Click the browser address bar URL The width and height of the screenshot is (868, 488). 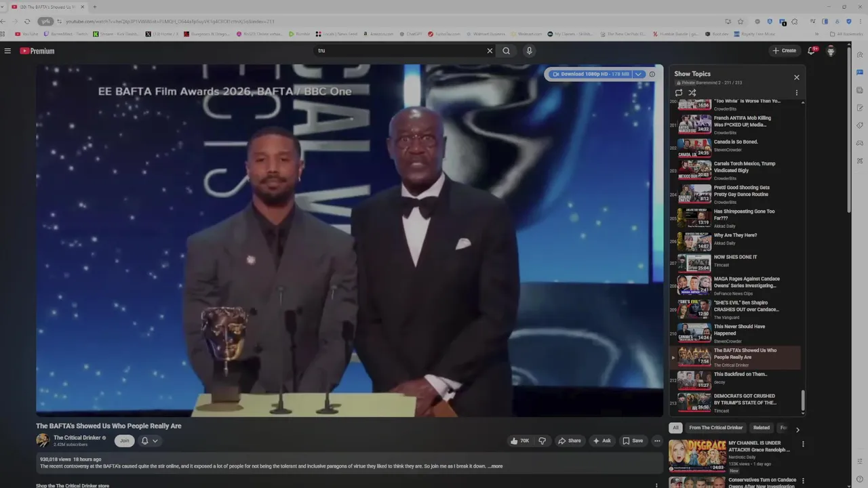pos(170,21)
